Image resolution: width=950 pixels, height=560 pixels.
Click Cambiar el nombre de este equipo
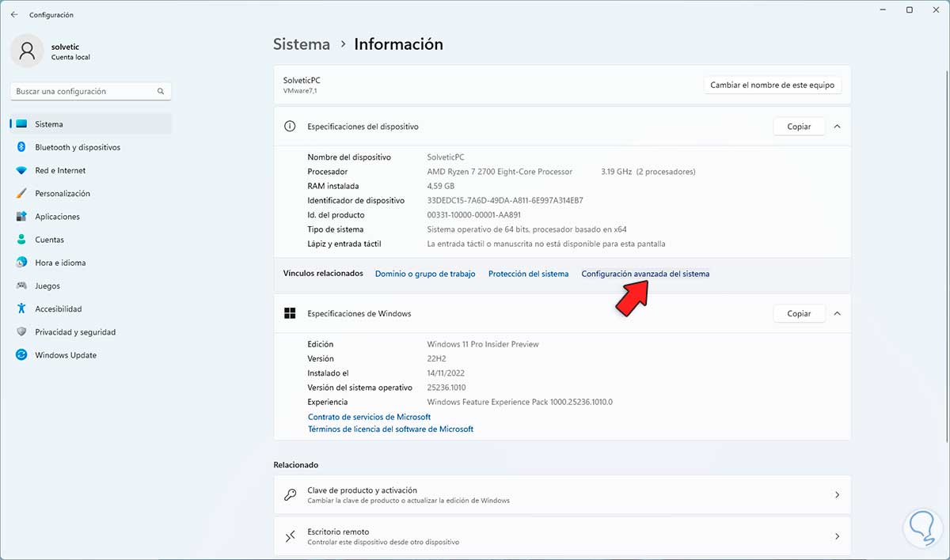tap(772, 85)
